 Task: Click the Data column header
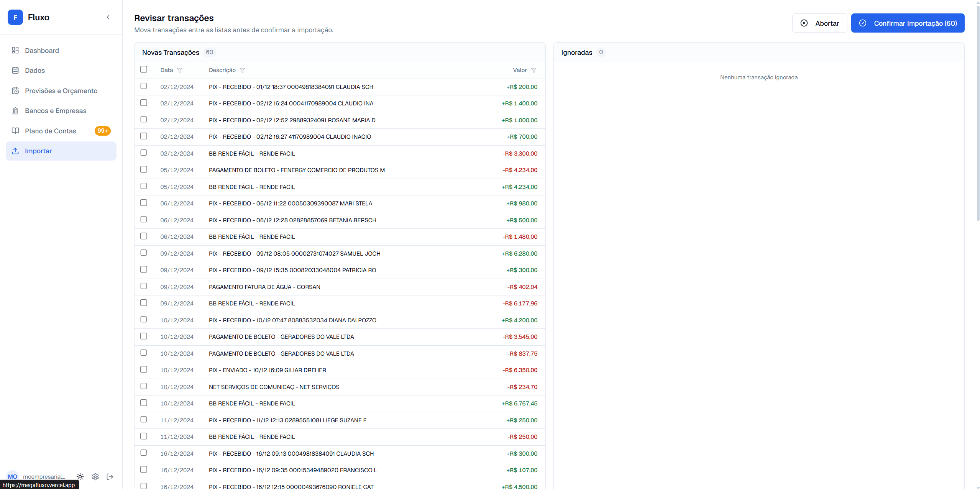click(166, 70)
